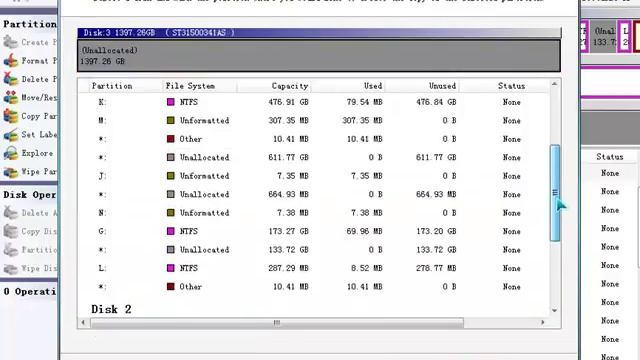
Task: Click the Create Partition icon in sidebar
Action: coord(11,42)
